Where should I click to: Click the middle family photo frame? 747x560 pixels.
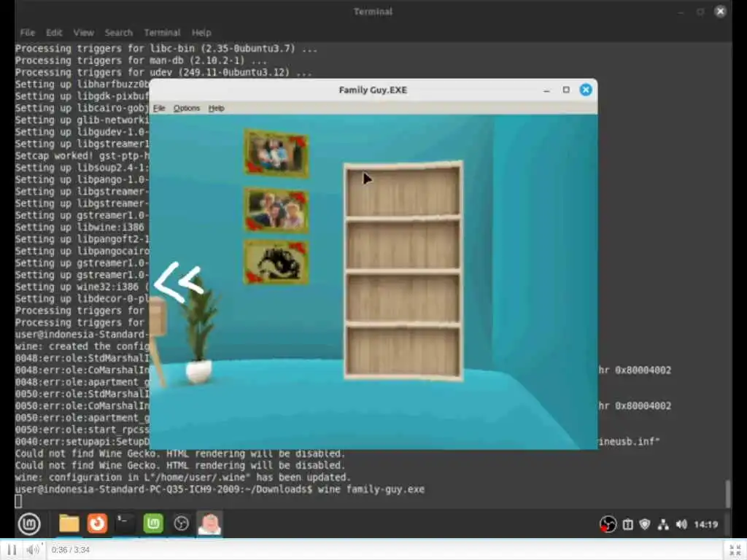[276, 210]
